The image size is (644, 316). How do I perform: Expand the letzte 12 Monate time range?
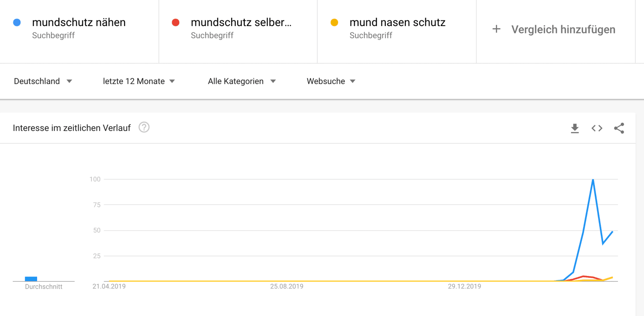[139, 81]
